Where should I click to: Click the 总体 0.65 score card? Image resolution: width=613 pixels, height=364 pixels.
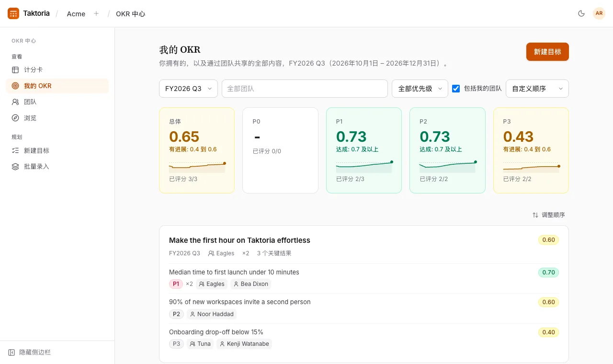197,150
